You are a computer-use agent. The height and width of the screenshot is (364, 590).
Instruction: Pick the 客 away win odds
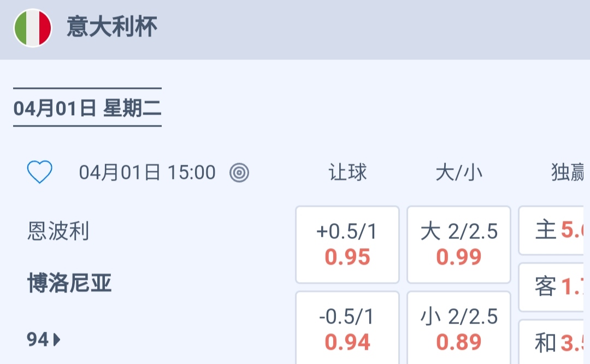pos(553,287)
